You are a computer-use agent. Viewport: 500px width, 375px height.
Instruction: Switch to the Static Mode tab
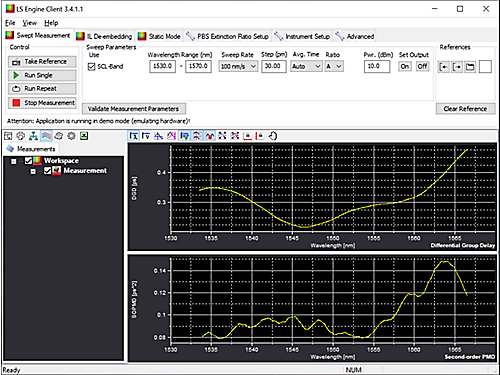(159, 36)
